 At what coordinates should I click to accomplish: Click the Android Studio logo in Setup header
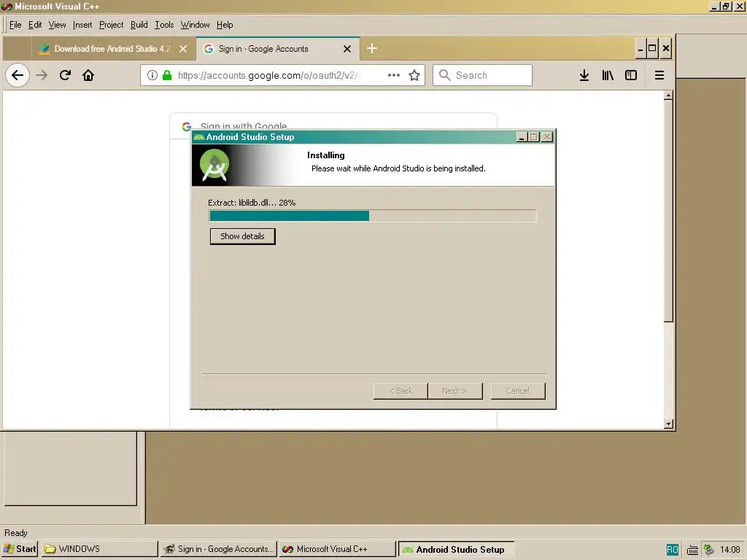click(x=214, y=165)
